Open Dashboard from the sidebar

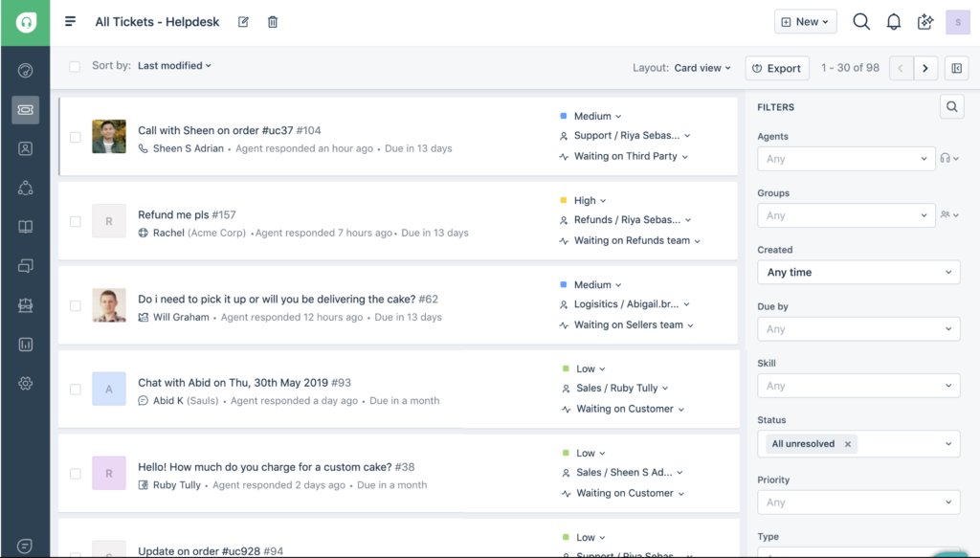click(26, 71)
